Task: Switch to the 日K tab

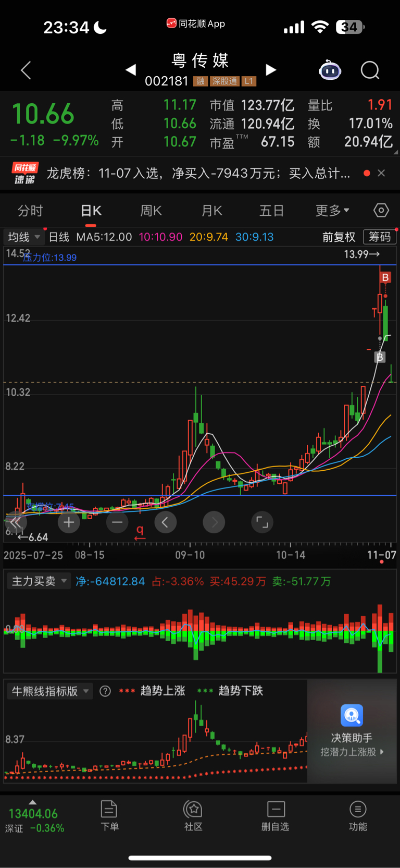Action: pos(91,211)
